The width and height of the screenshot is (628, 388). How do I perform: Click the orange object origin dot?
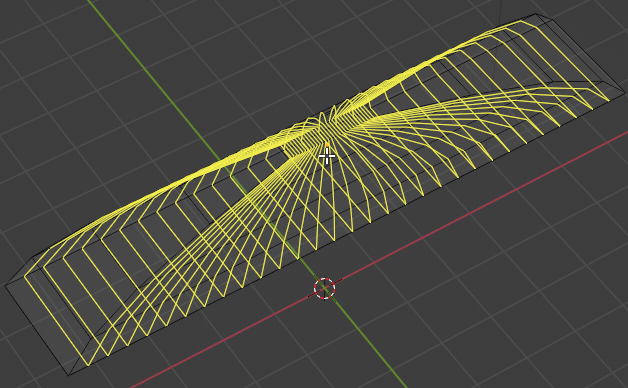point(327,145)
